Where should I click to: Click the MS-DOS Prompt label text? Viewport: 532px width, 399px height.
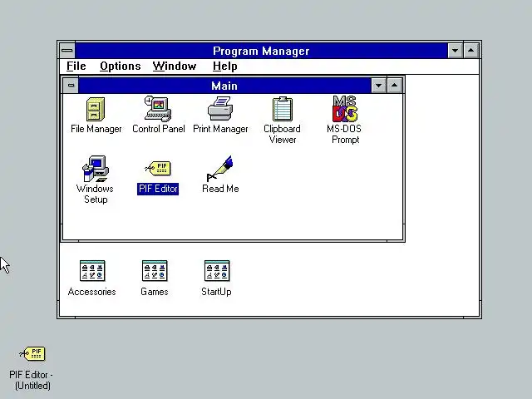point(345,134)
